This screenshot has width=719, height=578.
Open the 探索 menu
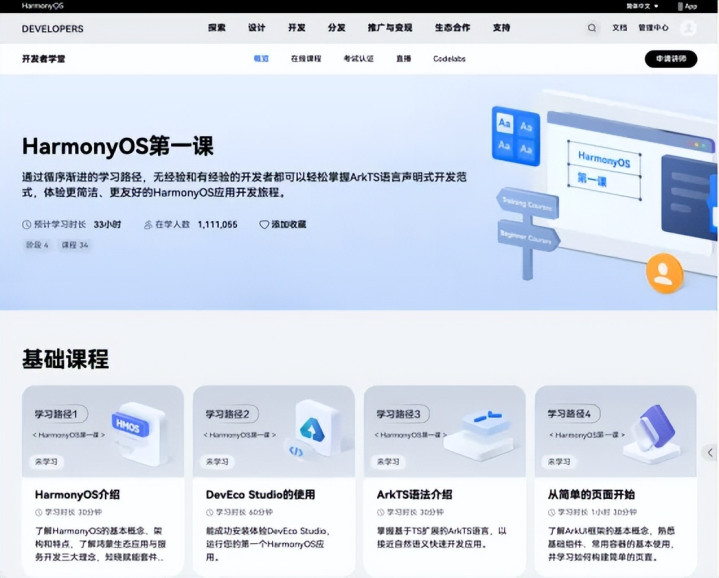click(216, 28)
